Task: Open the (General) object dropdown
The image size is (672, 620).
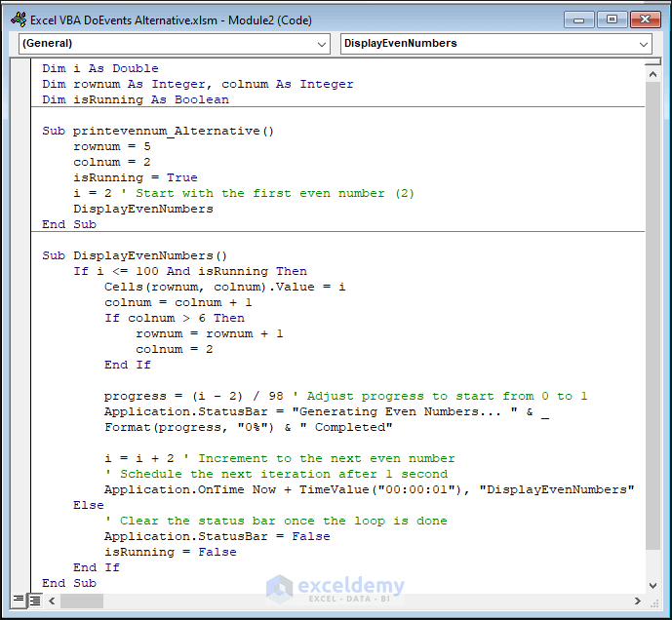Action: click(x=175, y=44)
